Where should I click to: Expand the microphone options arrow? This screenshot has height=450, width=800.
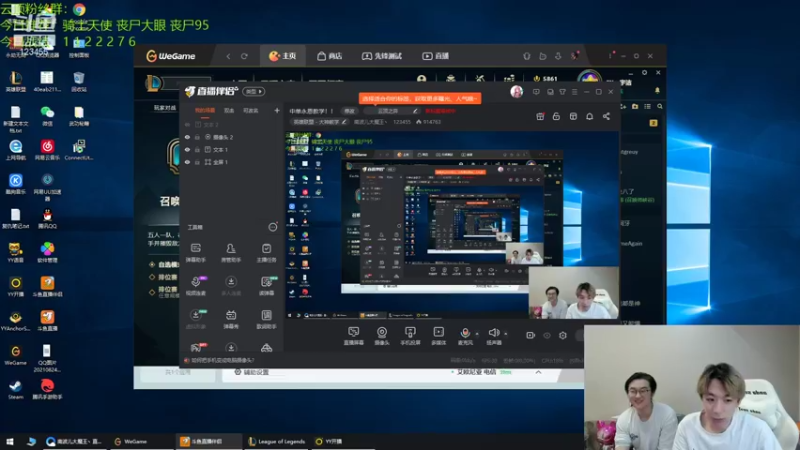pos(477,334)
